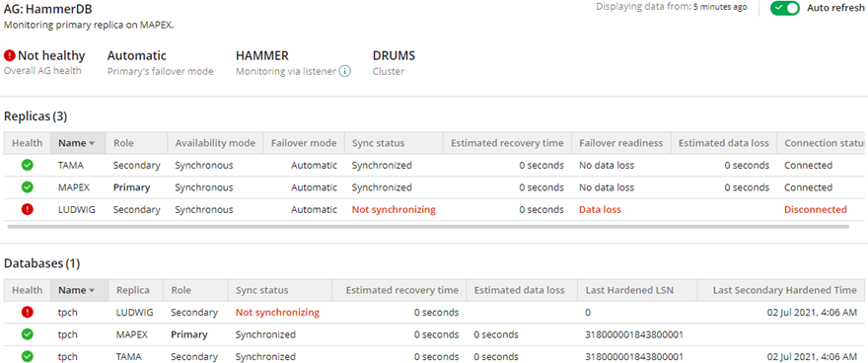Click the Health column header in Replicas
The image size is (868, 363).
pyautogui.click(x=28, y=143)
